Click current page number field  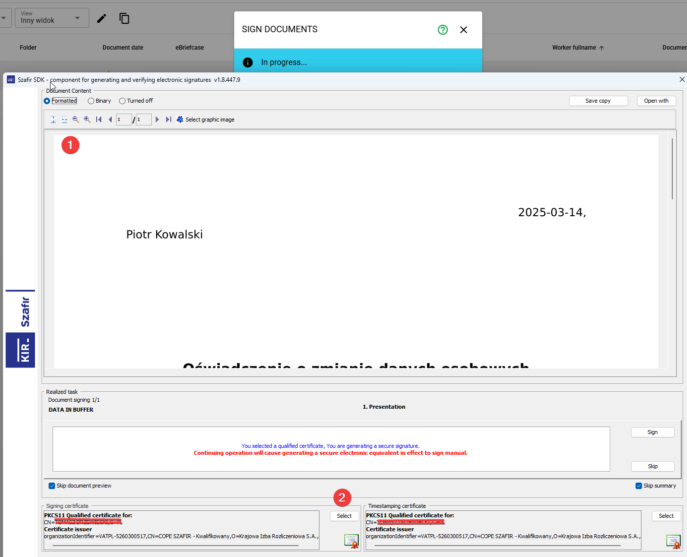tap(124, 120)
